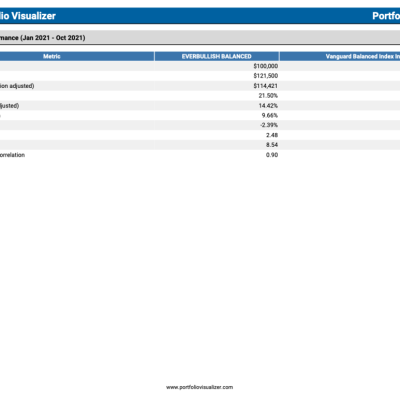This screenshot has height=400, width=400.
Task: Click the cut-off 'Portfo' title at header right
Action: click(386, 16)
